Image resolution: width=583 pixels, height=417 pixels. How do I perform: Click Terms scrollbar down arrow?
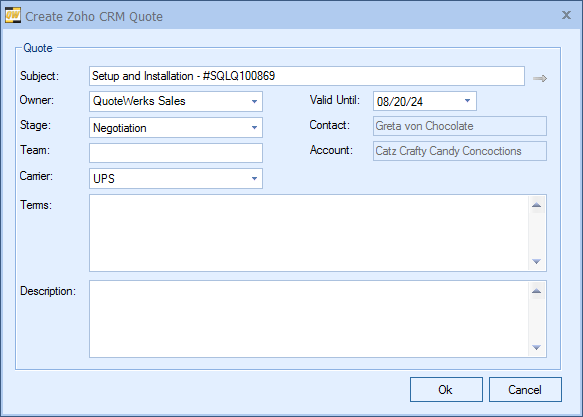537,262
